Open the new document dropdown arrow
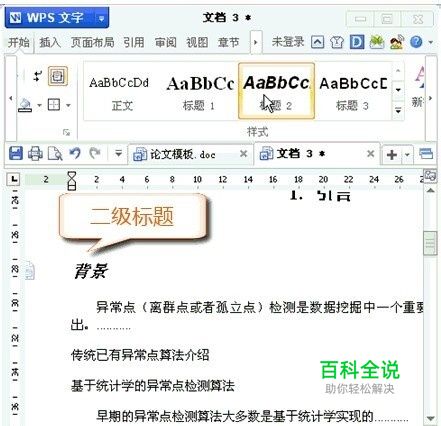This screenshot has height=426, width=441. [x=407, y=155]
